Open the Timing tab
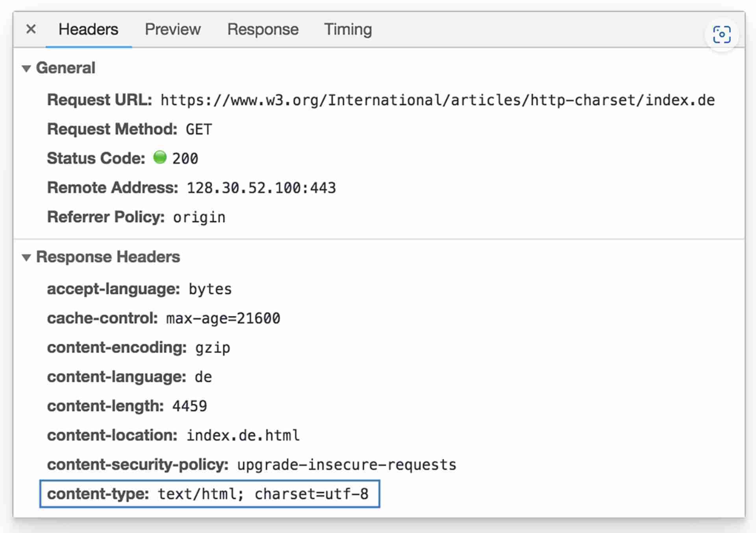 point(348,30)
